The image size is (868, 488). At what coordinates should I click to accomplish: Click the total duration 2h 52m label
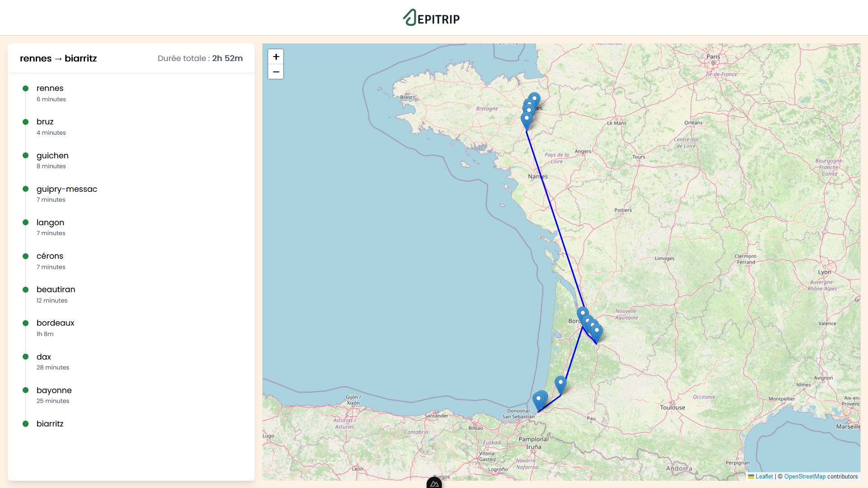tap(227, 58)
